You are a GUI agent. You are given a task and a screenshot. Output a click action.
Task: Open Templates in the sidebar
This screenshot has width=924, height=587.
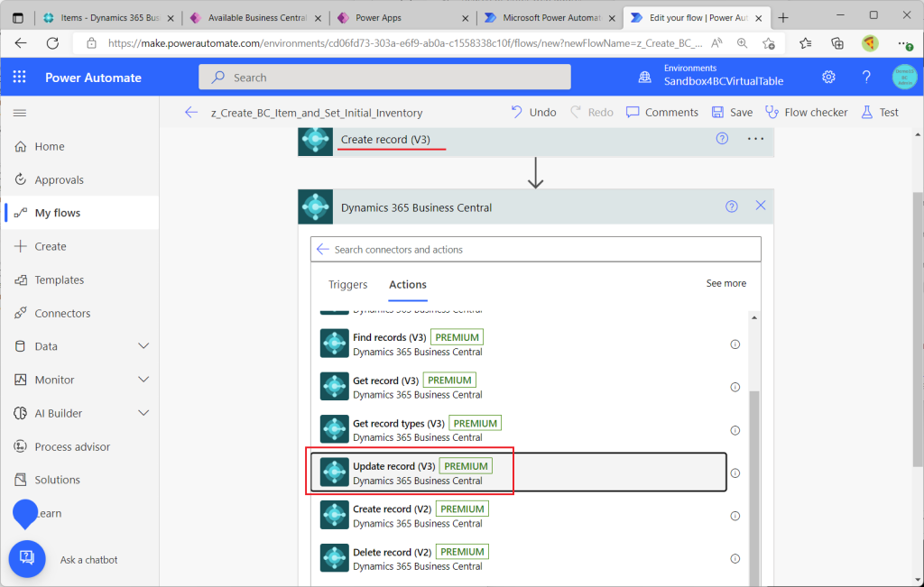(79, 280)
